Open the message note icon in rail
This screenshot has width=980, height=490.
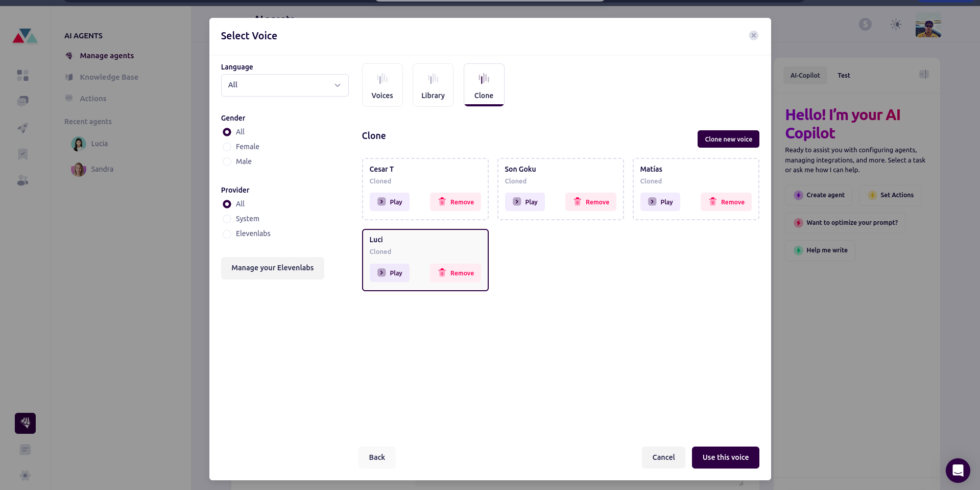click(x=25, y=450)
